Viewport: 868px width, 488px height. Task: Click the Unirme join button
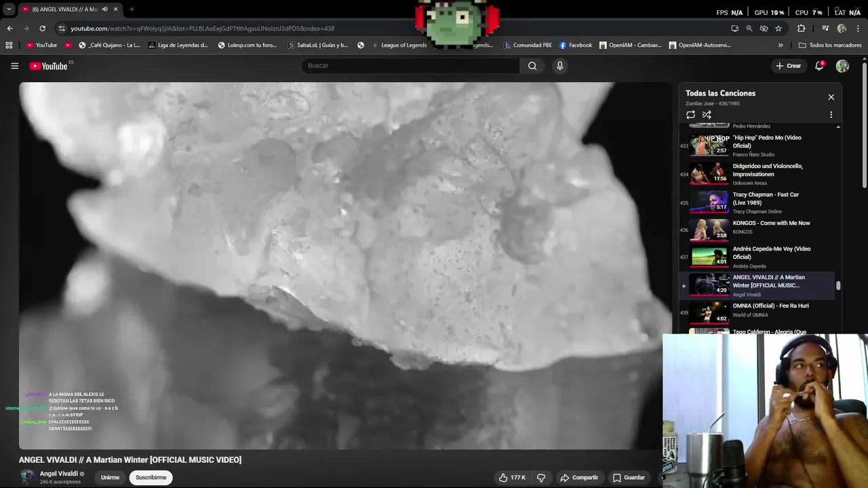coord(110,478)
